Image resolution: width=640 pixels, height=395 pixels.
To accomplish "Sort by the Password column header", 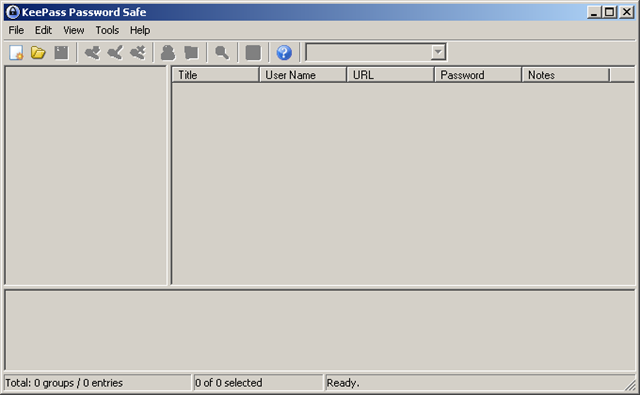I will [x=478, y=75].
